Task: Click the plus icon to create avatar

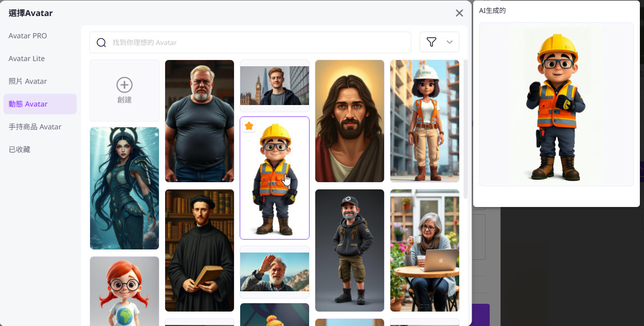Action: tap(124, 85)
